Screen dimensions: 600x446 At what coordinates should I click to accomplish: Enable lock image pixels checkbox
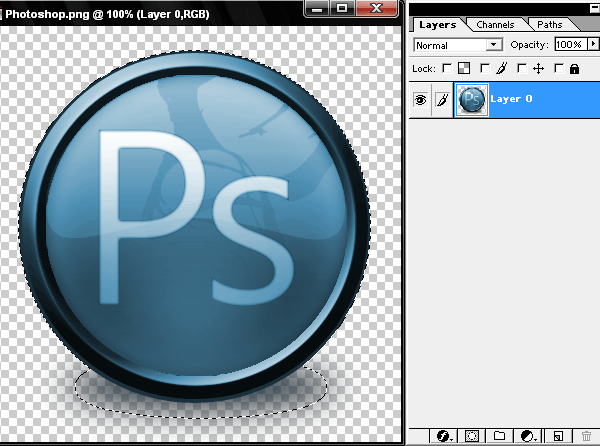(485, 68)
